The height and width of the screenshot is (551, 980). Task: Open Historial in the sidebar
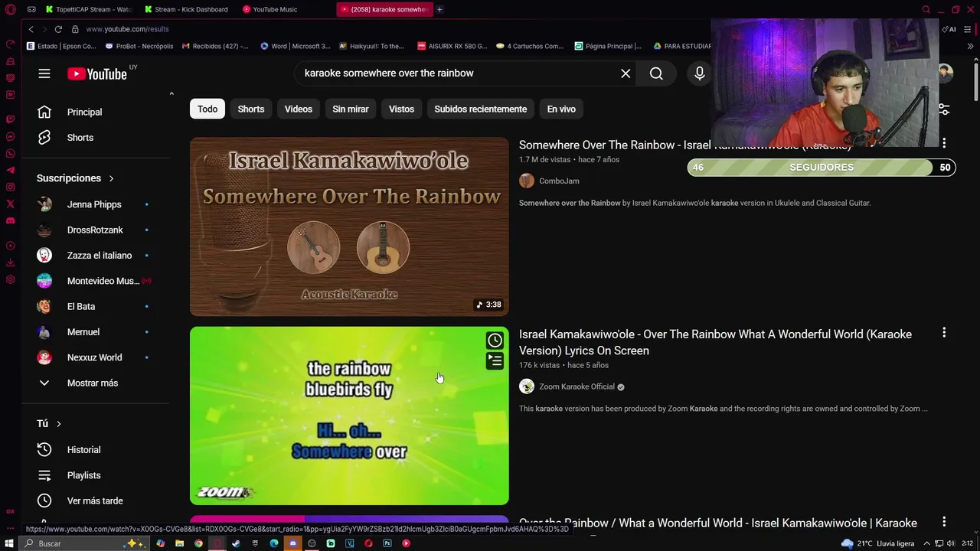pos(96,450)
